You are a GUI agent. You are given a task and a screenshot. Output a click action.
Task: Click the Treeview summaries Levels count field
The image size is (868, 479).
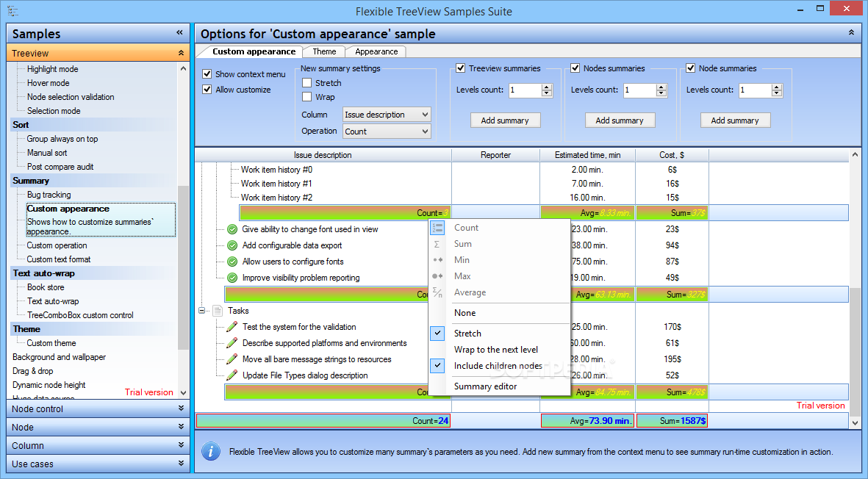[524, 90]
